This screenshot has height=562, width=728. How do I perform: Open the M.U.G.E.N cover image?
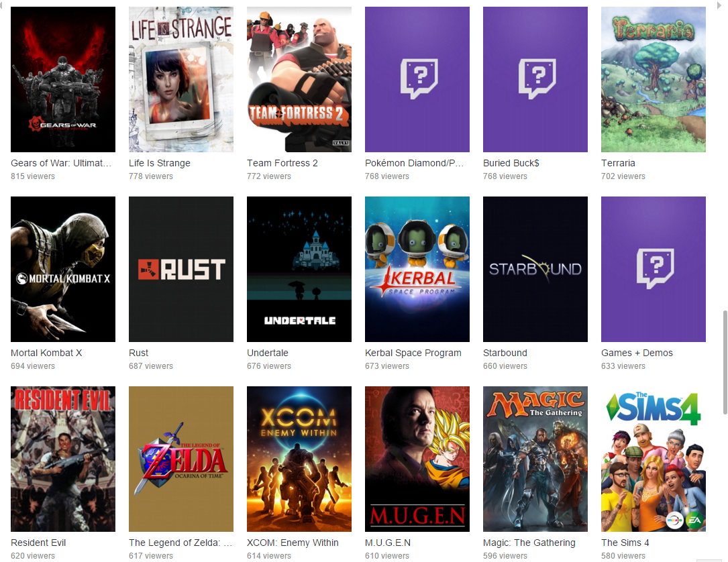[417, 459]
